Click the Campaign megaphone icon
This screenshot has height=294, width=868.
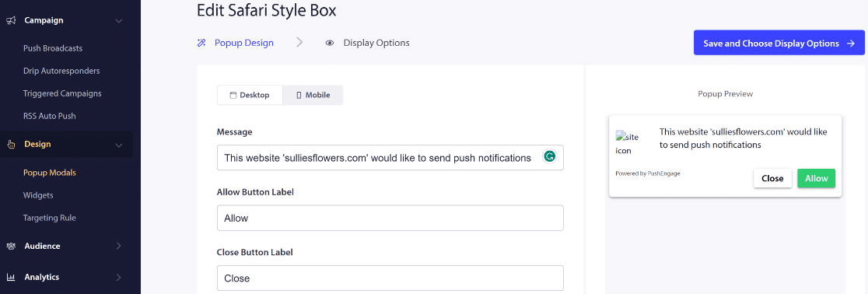(x=11, y=20)
